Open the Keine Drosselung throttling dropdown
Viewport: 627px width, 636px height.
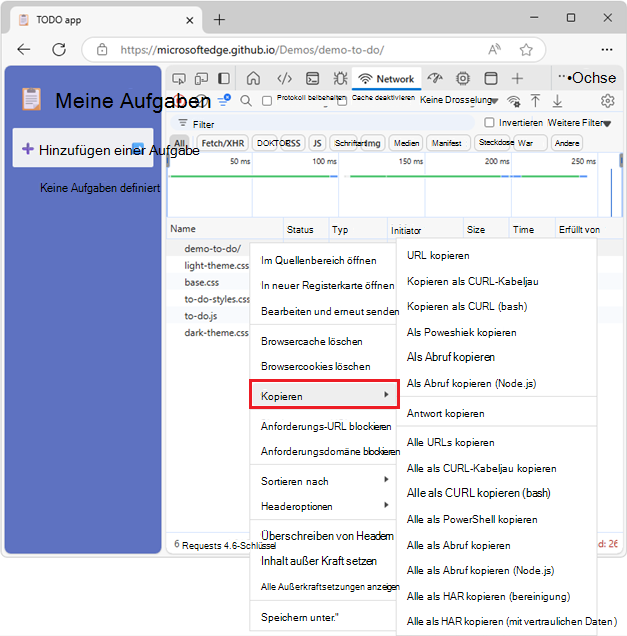pos(459,100)
